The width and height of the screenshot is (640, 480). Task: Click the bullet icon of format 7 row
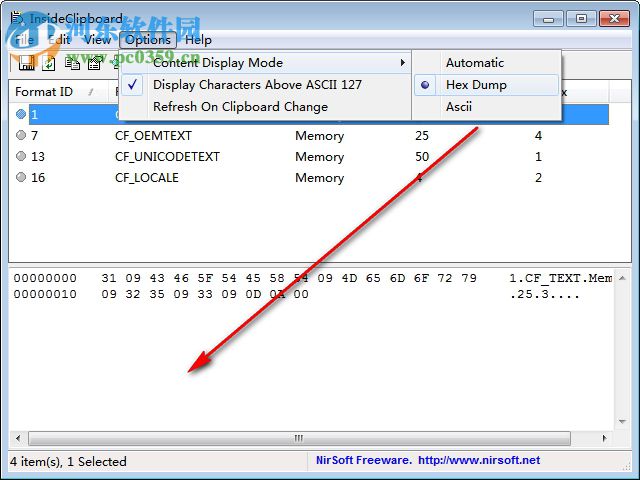tap(21, 135)
